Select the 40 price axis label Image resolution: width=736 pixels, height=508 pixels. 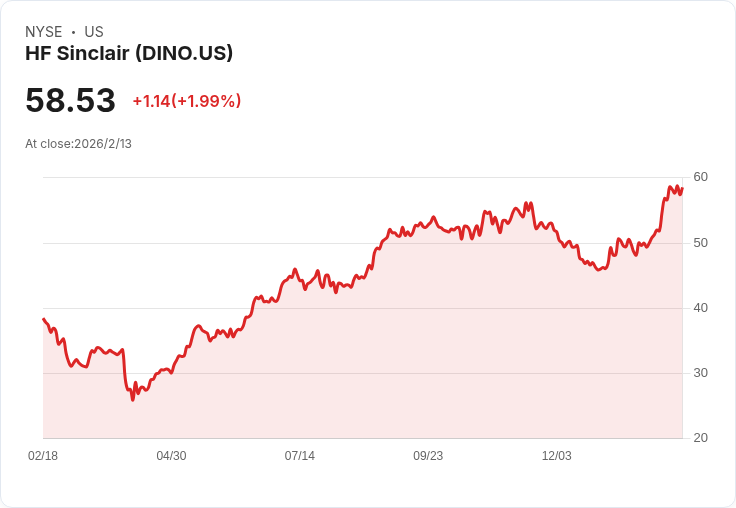[x=700, y=308]
